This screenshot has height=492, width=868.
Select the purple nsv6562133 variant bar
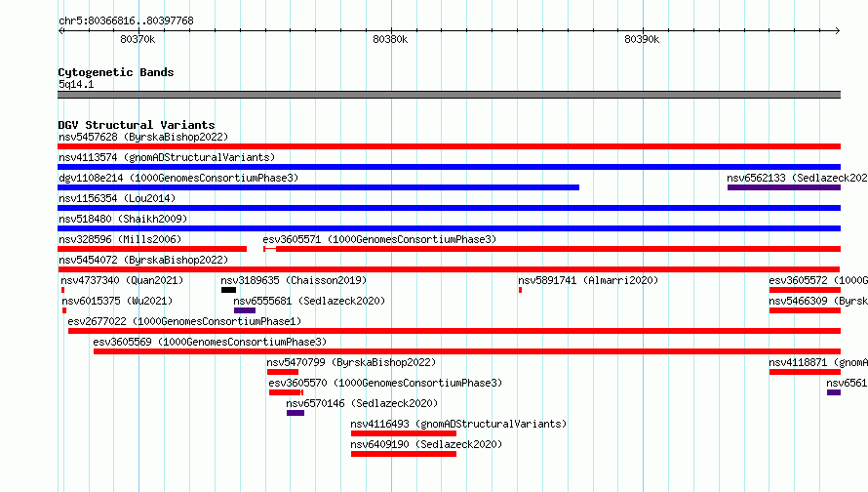pyautogui.click(x=784, y=187)
